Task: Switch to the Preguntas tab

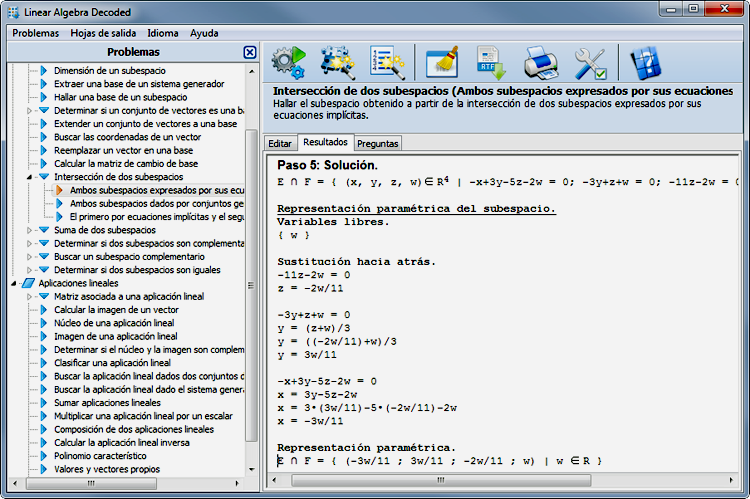Action: (x=377, y=144)
